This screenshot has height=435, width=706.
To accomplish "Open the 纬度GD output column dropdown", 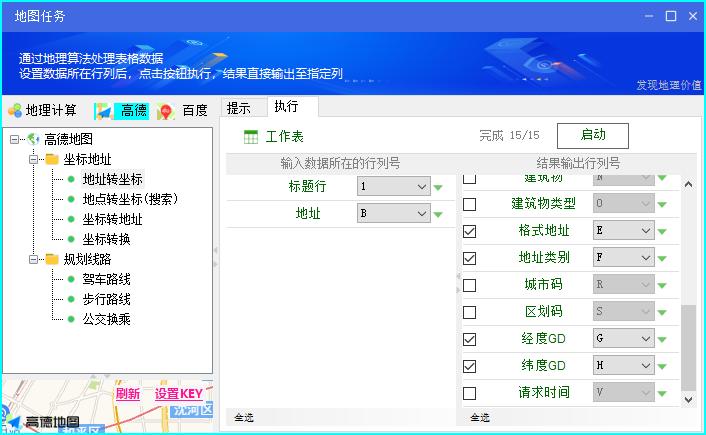I will click(624, 365).
